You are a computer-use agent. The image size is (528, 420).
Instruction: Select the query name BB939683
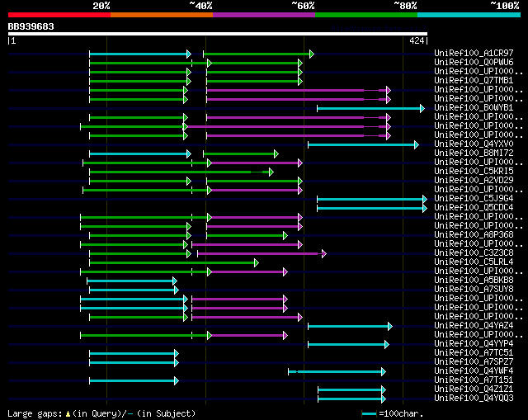31,26
